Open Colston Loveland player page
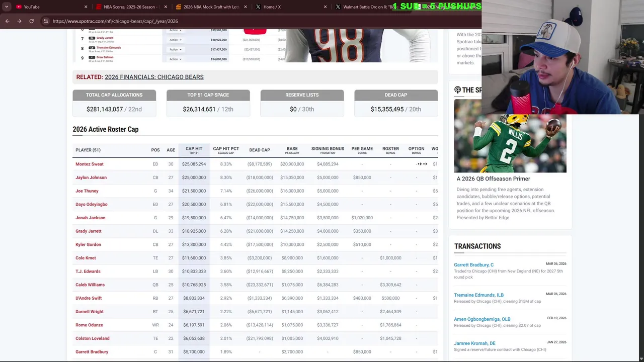The height and width of the screenshot is (362, 644). [x=93, y=338]
